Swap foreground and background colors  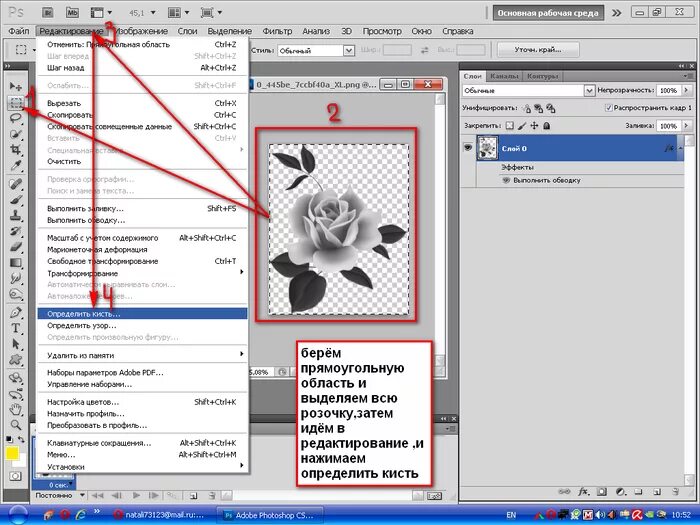tap(21, 440)
